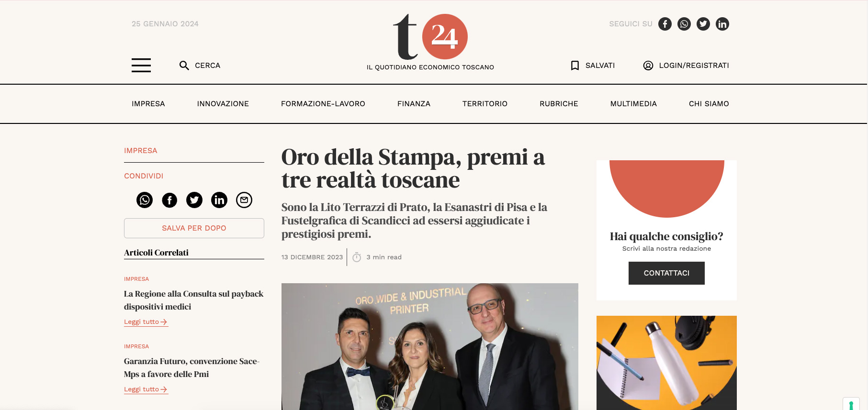Open the IMPRESA navigation menu item
868x410 pixels.
148,104
